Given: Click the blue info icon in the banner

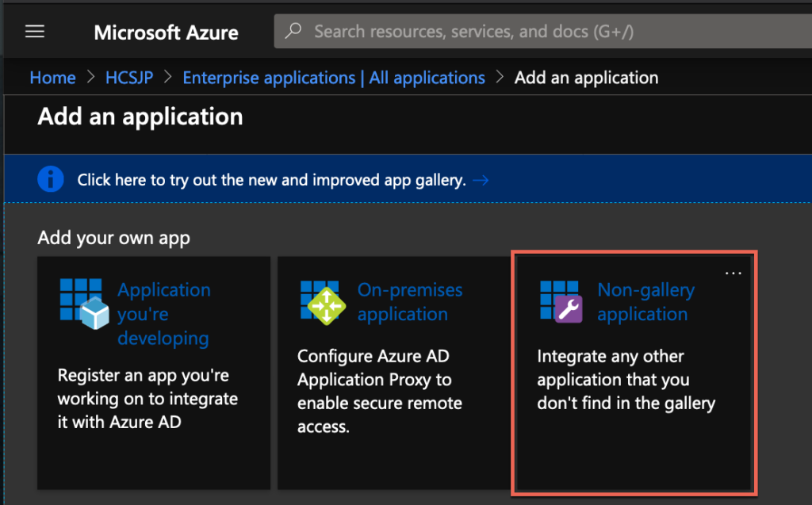Looking at the screenshot, I should 51,179.
